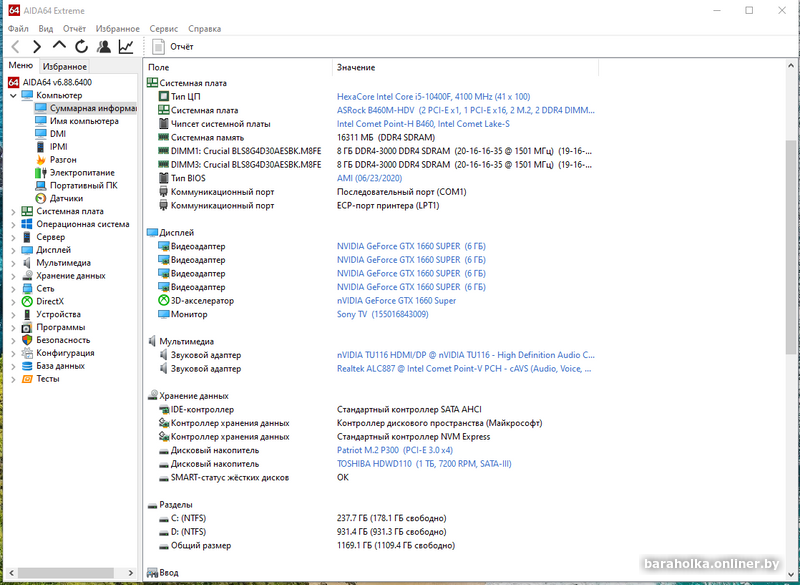Click the Сеть network tree icon
Viewport: 800px width, 585px height.
coord(27,289)
